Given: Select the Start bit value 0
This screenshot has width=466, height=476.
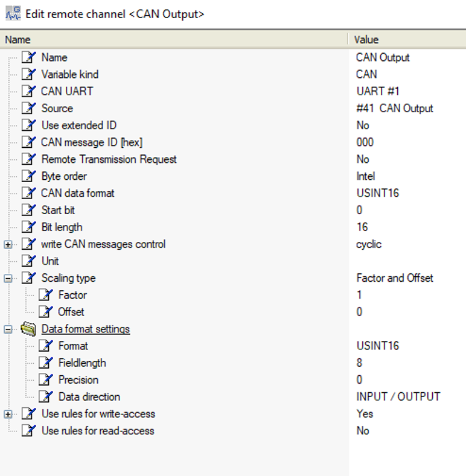Looking at the screenshot, I should [359, 210].
